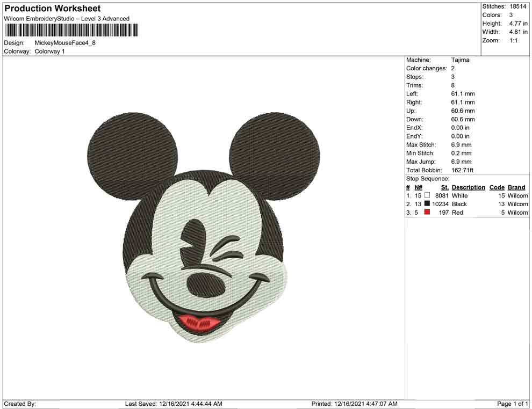Click the 'N#' column header
Screen dimensions: 532x409
pos(418,187)
